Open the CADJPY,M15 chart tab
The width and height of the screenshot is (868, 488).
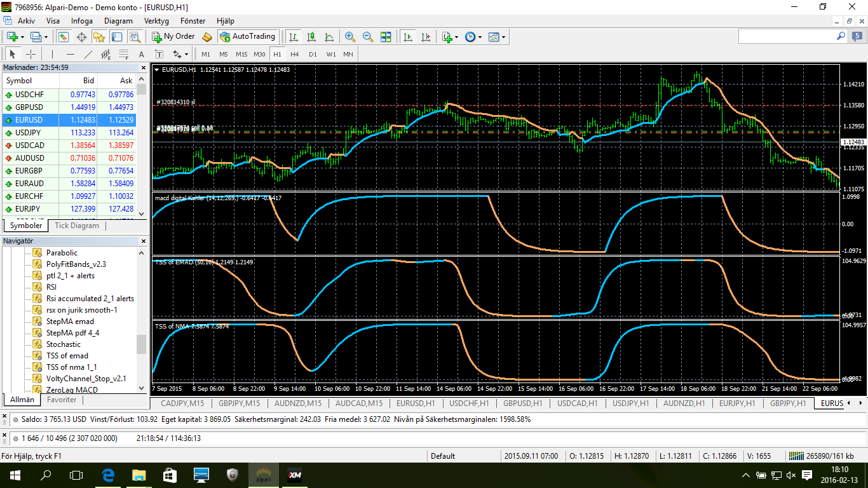(x=182, y=403)
